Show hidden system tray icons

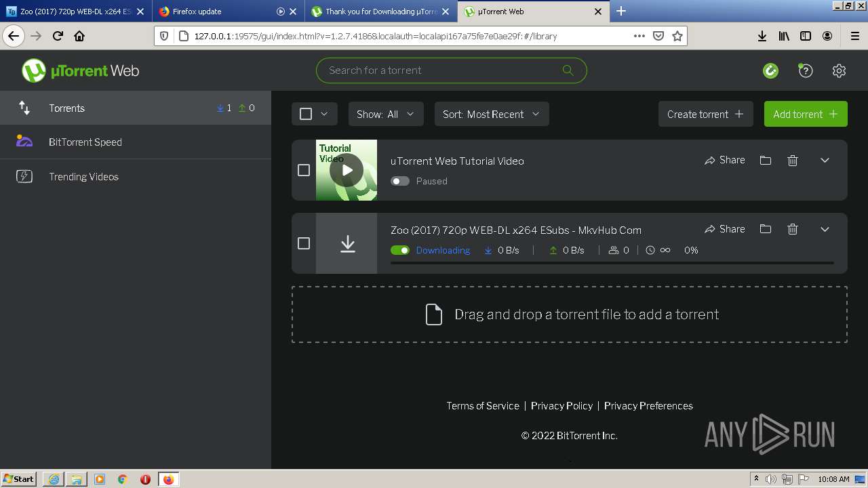pyautogui.click(x=756, y=479)
